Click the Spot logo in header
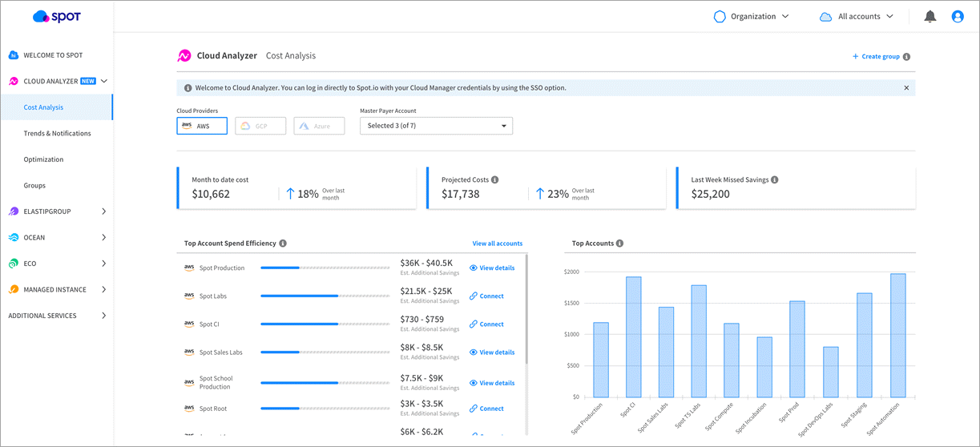This screenshot has height=447, width=980. pos(57,16)
